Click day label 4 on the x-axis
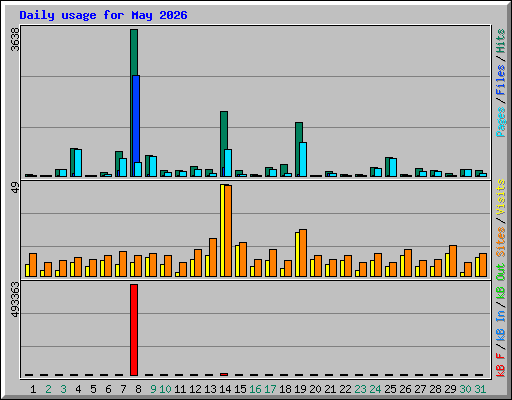The height and width of the screenshot is (400, 512). point(78,389)
